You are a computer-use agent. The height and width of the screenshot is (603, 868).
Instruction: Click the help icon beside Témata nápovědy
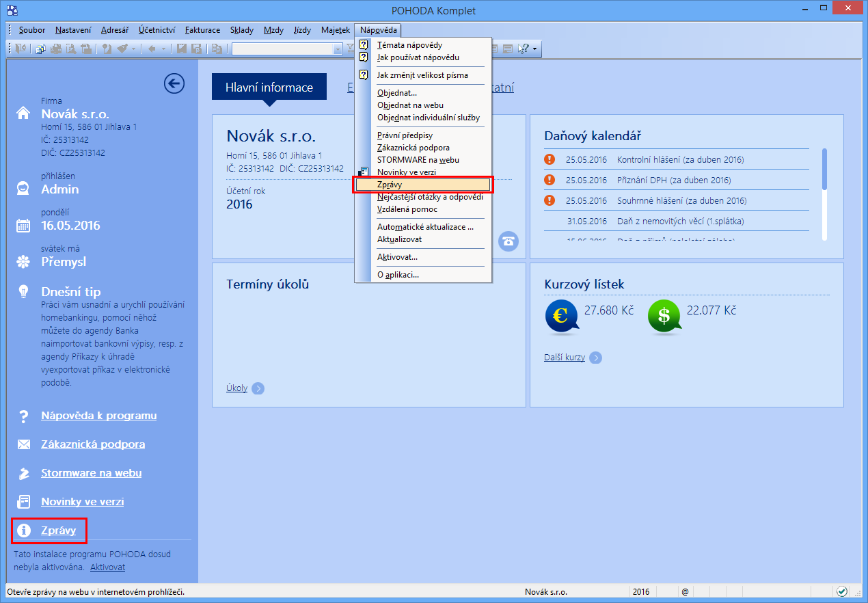(364, 45)
